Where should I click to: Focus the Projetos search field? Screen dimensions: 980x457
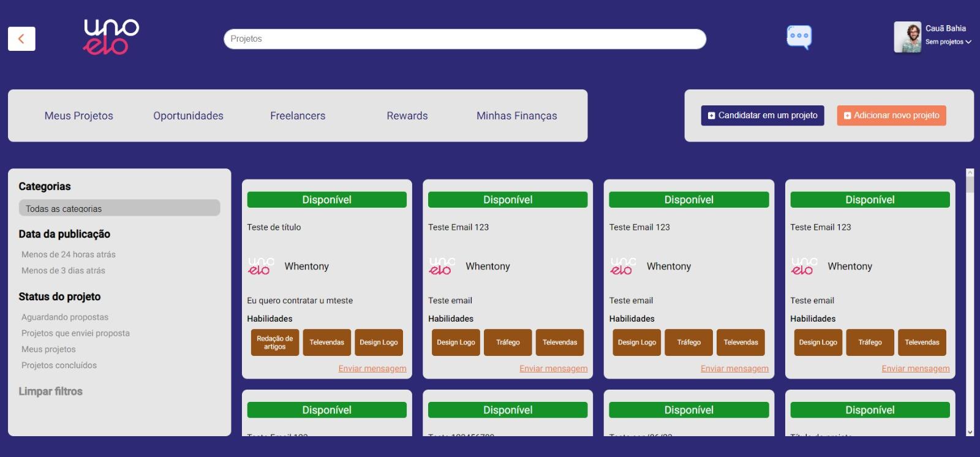point(465,39)
